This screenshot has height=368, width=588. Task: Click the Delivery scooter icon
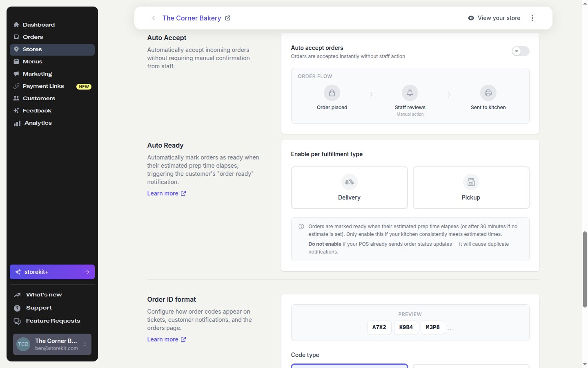tap(350, 182)
